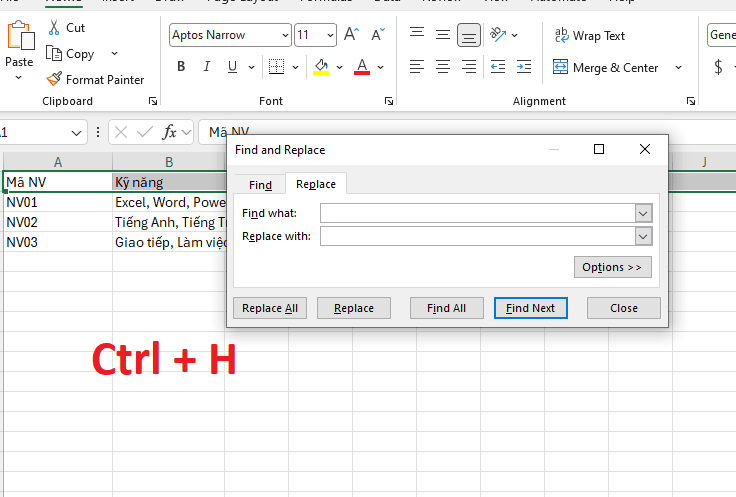This screenshot has width=736, height=497.
Task: Select column B header
Action: 169,162
